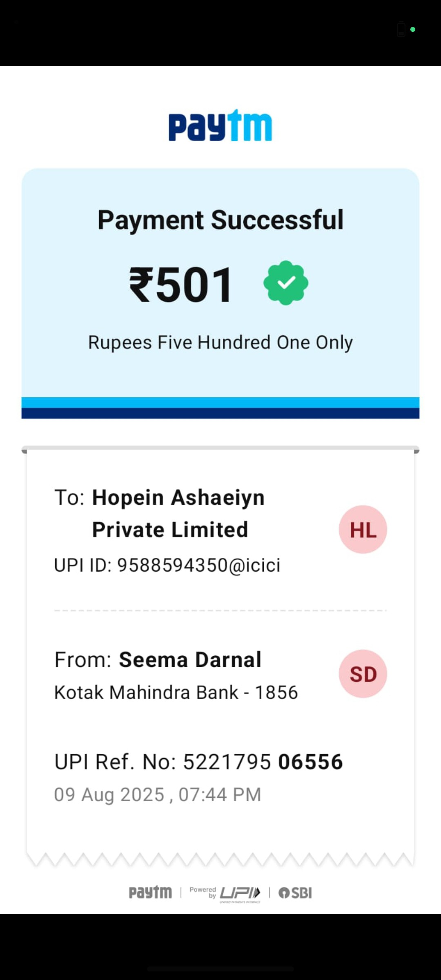Tap the date 09 Aug 2025 timestamp
Screen dimensions: 441x980
[158, 795]
